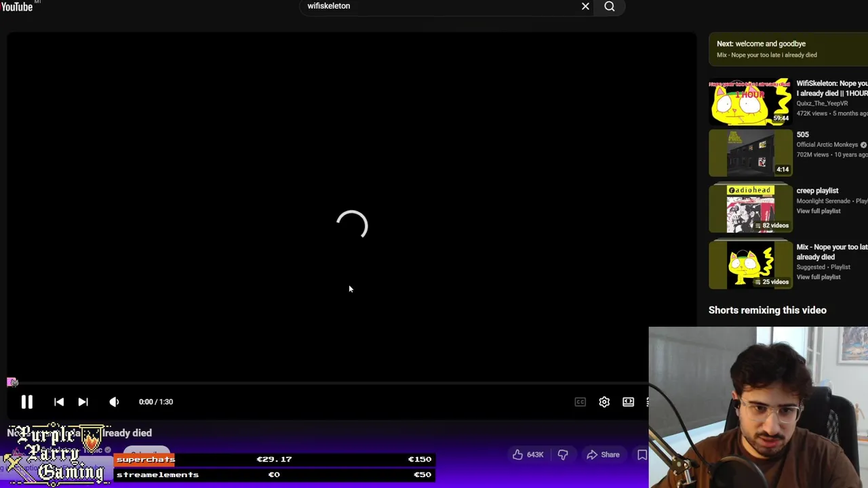Open the video title 505

click(x=803, y=135)
